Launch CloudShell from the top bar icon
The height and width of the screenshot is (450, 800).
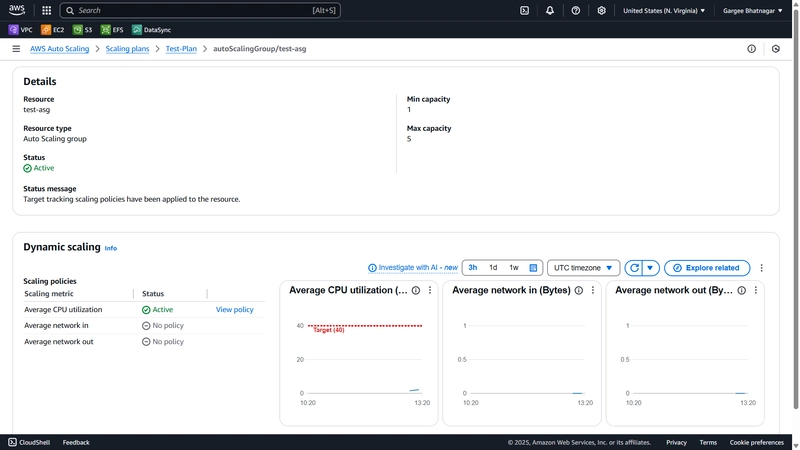point(524,10)
